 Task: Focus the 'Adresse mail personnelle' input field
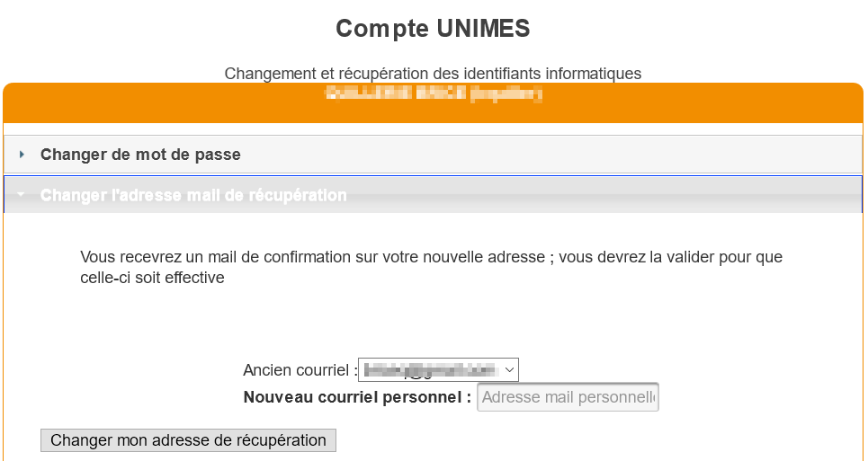coord(568,397)
